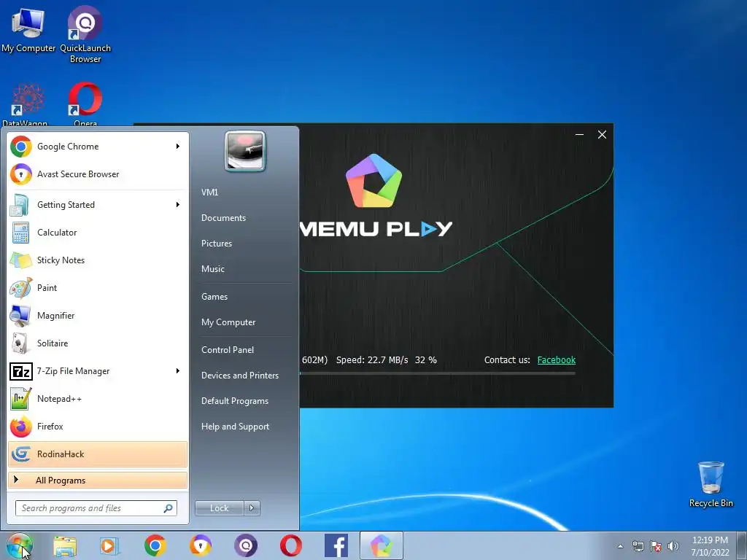
Task: Click the Facebook taskbar icon
Action: click(x=336, y=545)
